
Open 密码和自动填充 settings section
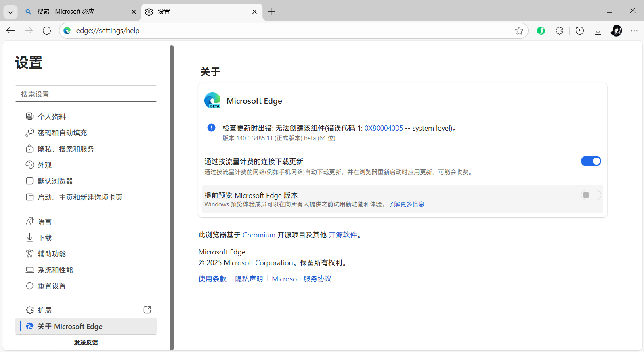coord(86,133)
